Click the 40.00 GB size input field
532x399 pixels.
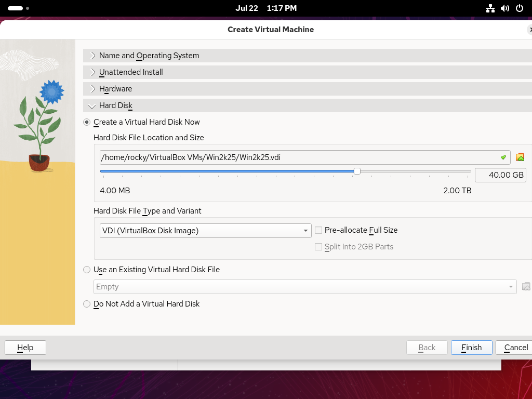click(500, 175)
